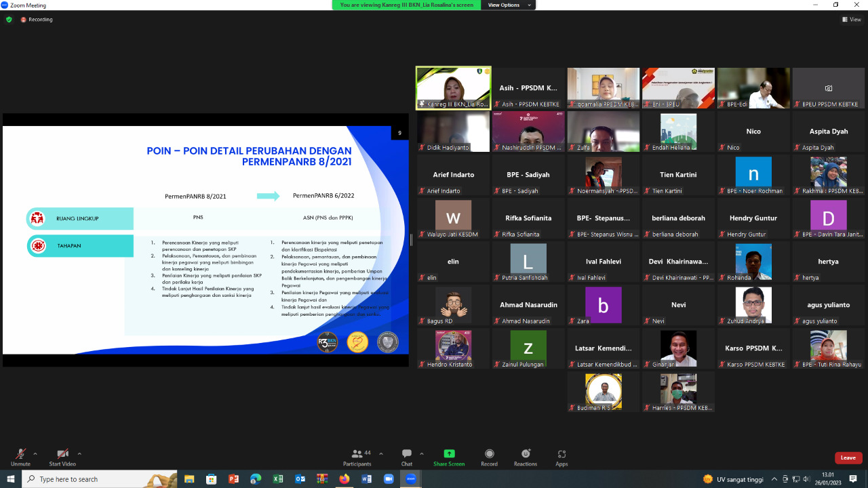
Task: Expand video options arrow beside Start Video
Action: coord(79,454)
